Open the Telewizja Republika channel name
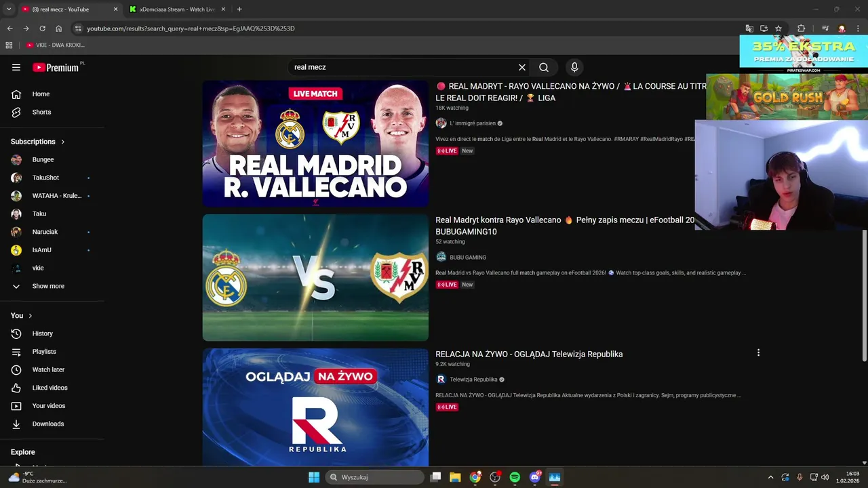 pos(473,380)
